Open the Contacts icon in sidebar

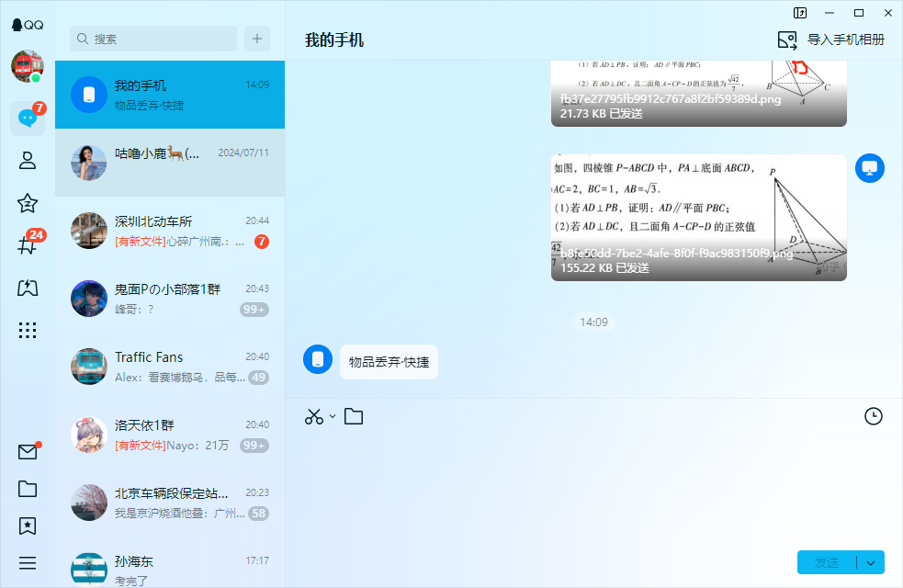tap(28, 161)
